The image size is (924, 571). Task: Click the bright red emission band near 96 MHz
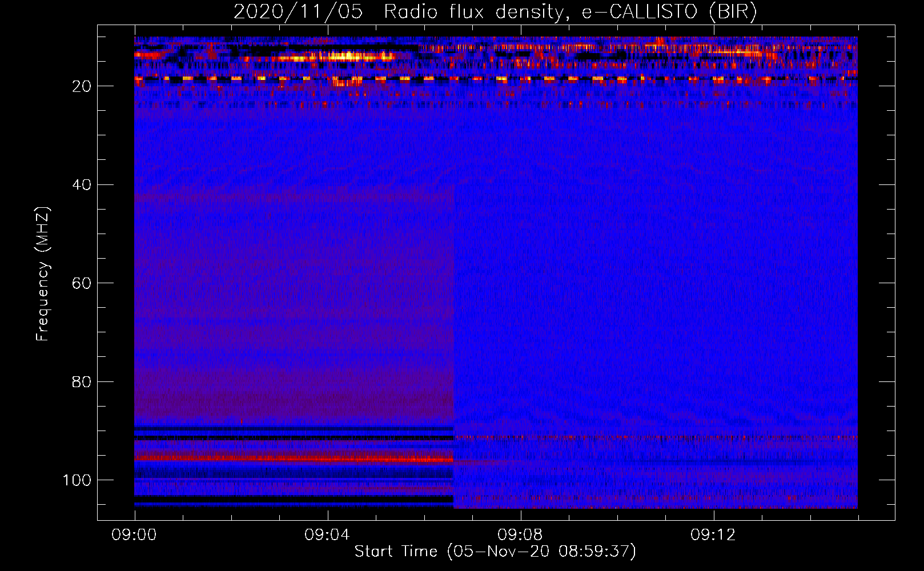pyautogui.click(x=294, y=458)
